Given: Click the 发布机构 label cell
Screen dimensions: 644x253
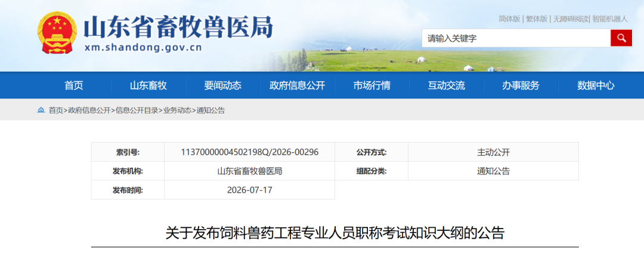Looking at the screenshot, I should pyautogui.click(x=128, y=171).
